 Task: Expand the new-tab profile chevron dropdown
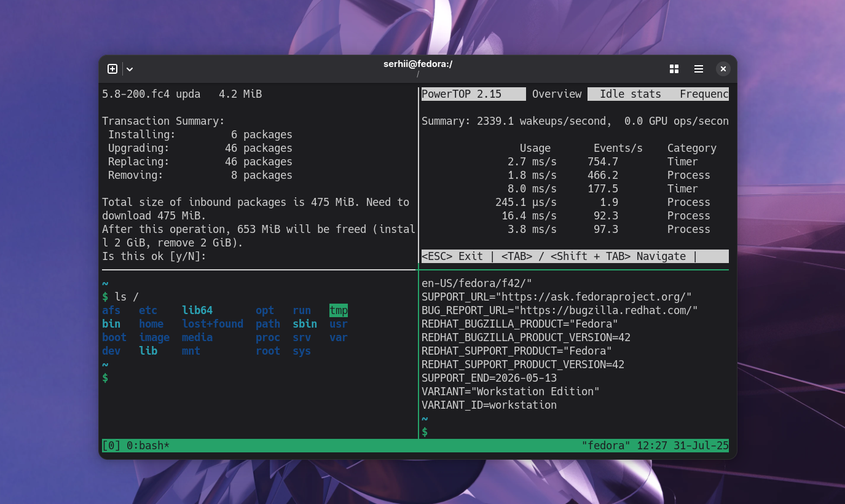tap(128, 69)
